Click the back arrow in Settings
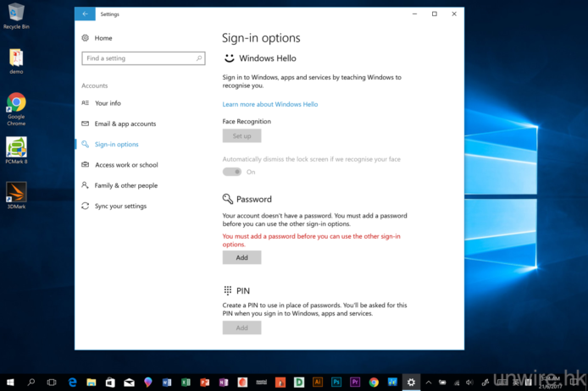The image size is (588, 391). [x=85, y=14]
